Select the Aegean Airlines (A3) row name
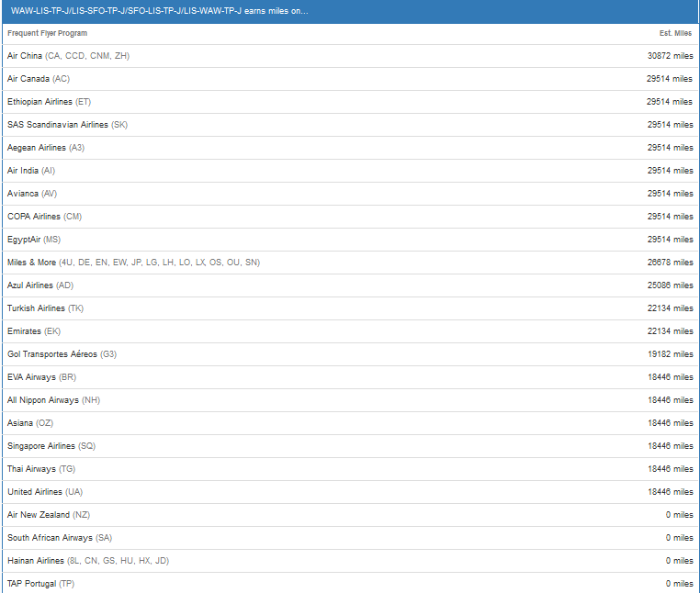This screenshot has height=593, width=700. (46, 148)
